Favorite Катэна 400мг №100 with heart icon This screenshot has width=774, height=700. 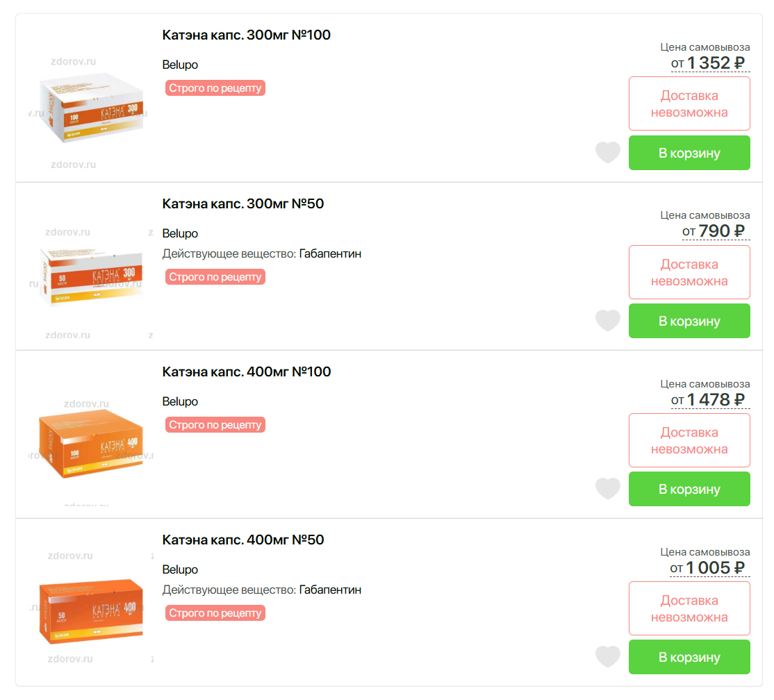point(607,488)
